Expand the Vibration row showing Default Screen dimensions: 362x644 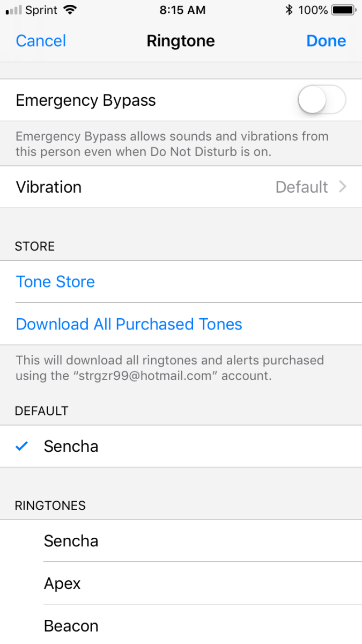point(181,187)
